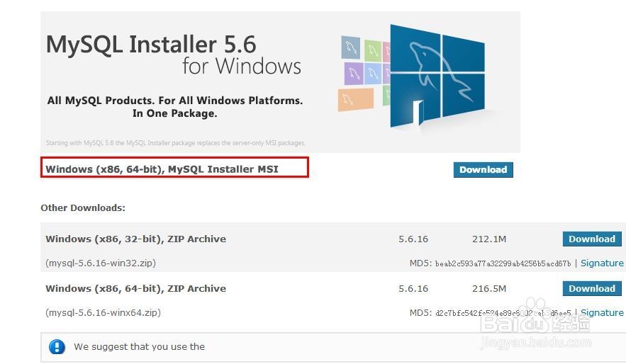Click the 'We suggest that you use the' notice
The image size is (626, 364).
point(140,346)
